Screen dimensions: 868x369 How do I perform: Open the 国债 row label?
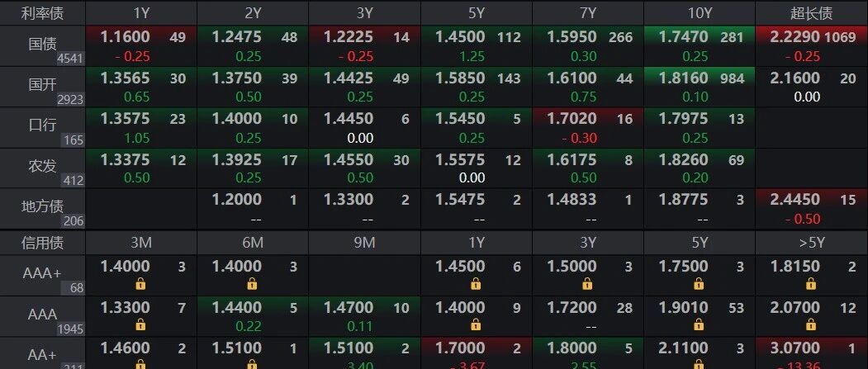tap(43, 45)
